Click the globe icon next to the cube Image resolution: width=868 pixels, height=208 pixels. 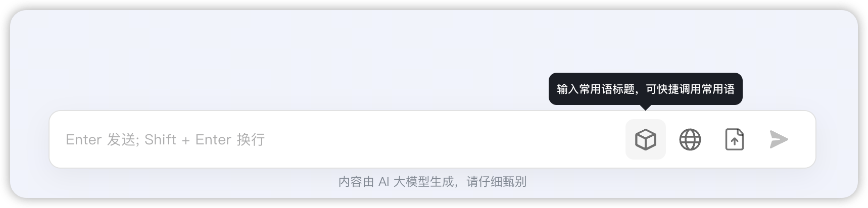pos(690,139)
